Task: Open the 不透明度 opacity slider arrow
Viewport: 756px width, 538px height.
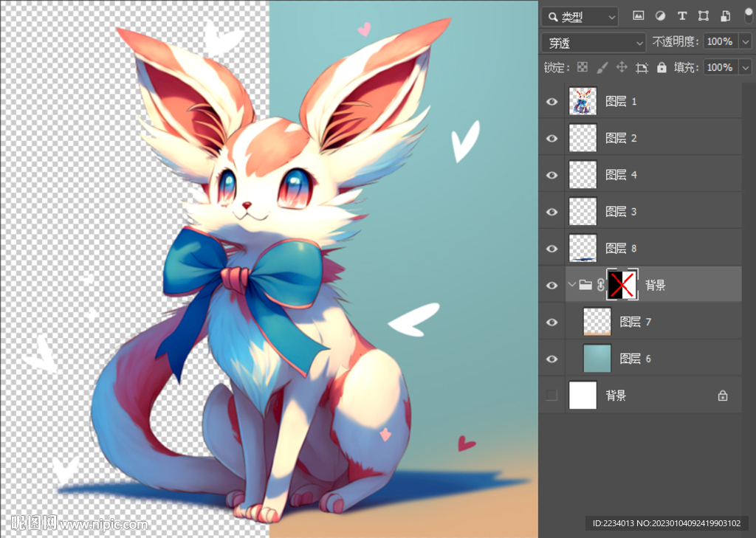Action: 745,42
